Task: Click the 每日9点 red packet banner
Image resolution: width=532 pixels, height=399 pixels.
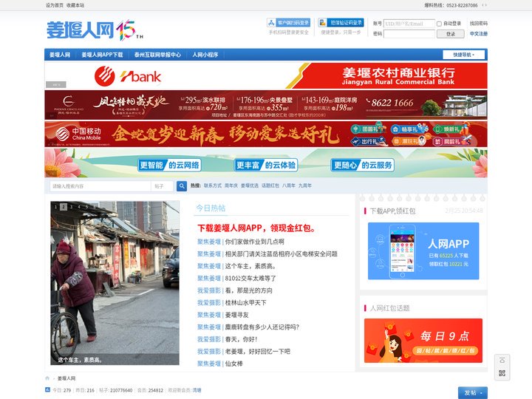Action: 423,341
